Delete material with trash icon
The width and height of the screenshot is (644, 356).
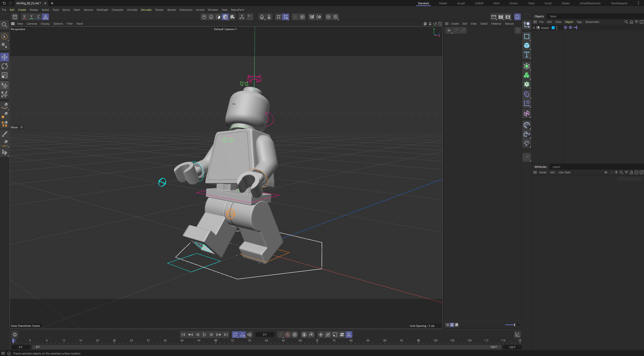(x=518, y=30)
